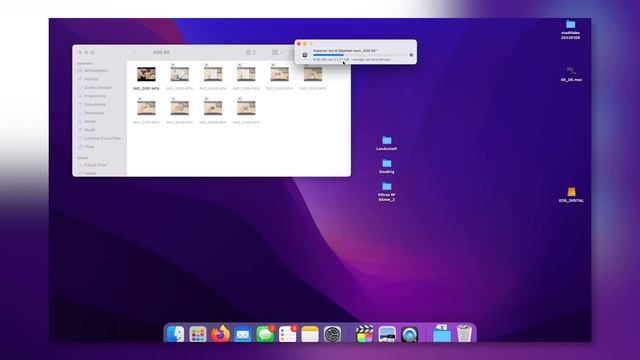Close the copy progress window

(299, 43)
